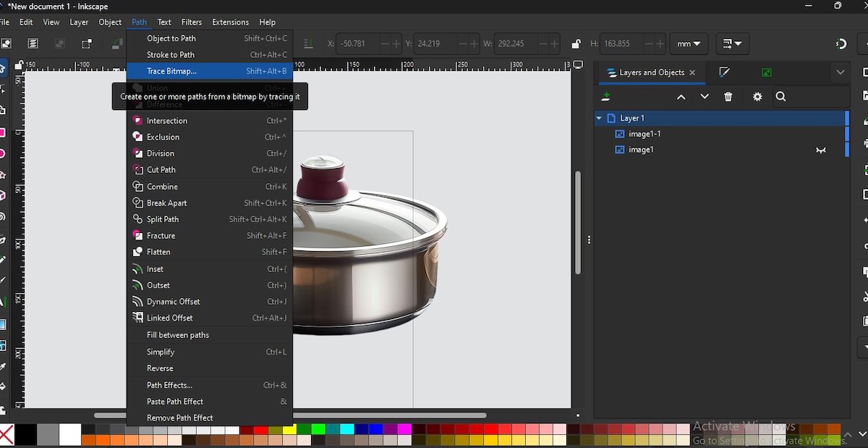Choose Trace Bitmap from the Path menu
868x448 pixels.
(171, 71)
